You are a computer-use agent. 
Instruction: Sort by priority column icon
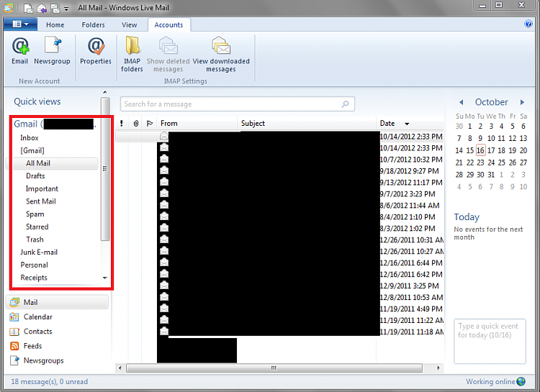point(122,123)
